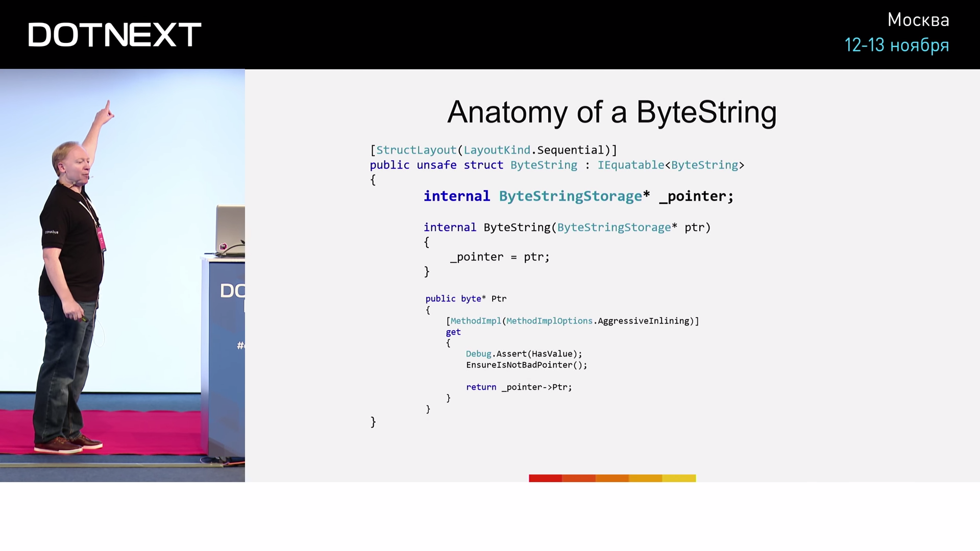The image size is (980, 551).
Task: Expand the ByteString constructor body
Action: pyautogui.click(x=498, y=256)
